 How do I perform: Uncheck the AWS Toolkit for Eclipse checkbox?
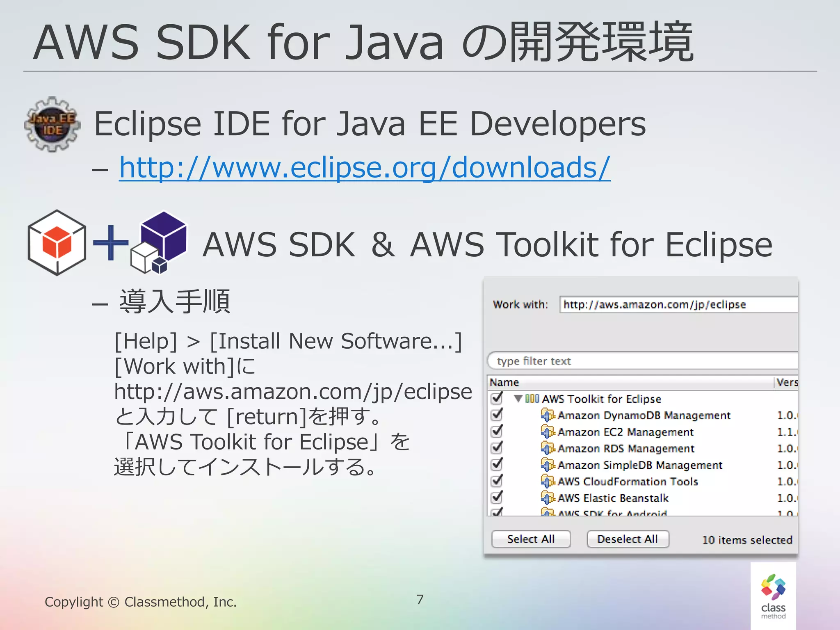coord(497,398)
